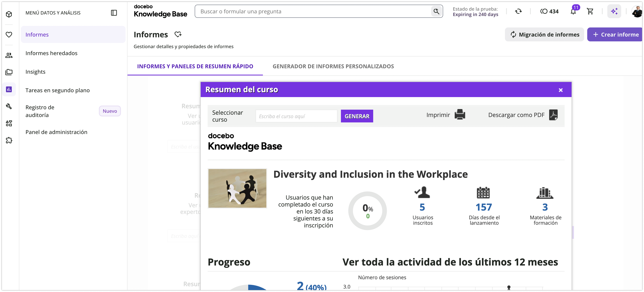
Task: Open the puzzle piece extensions icon
Action: [9, 140]
